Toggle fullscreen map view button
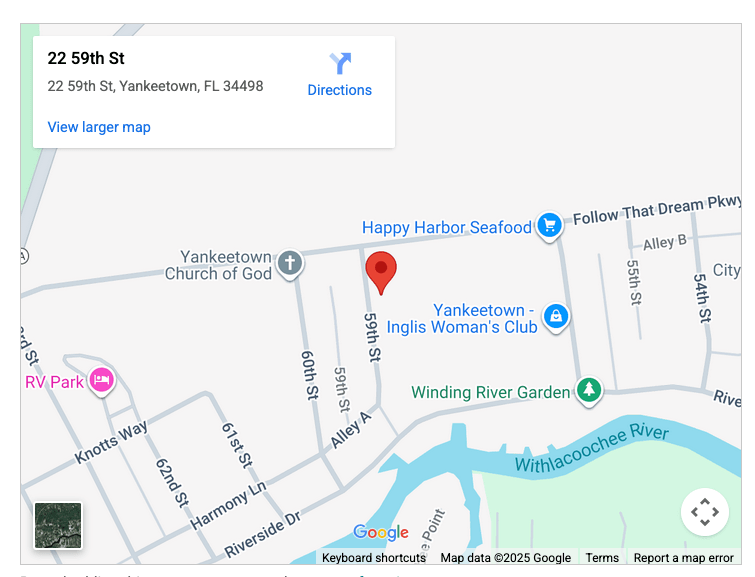 (704, 511)
